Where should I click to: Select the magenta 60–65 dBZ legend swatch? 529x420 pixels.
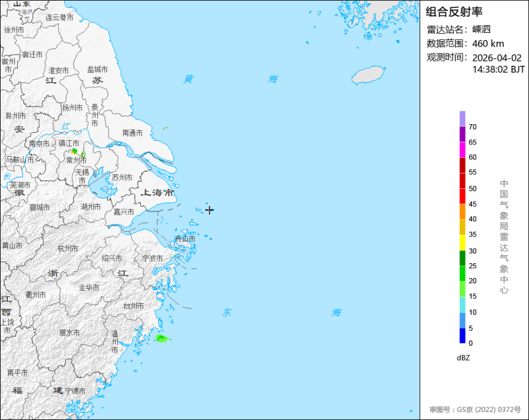pos(462,150)
